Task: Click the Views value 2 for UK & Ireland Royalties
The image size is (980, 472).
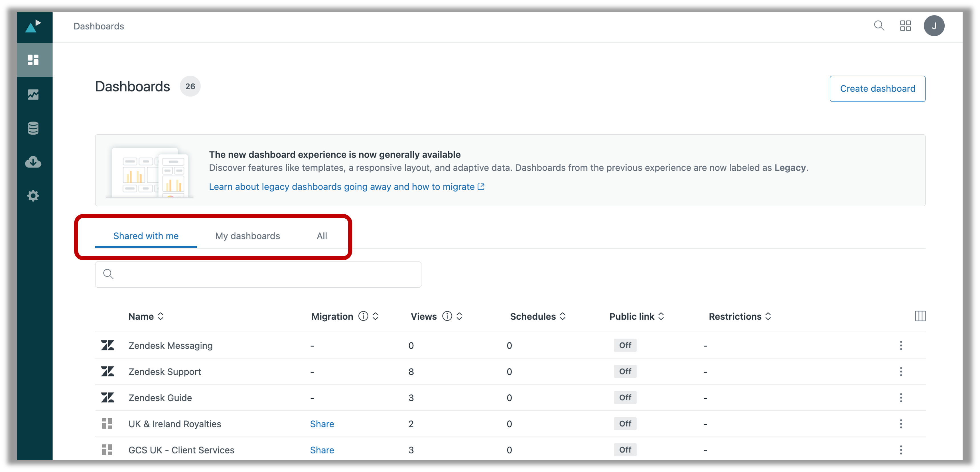Action: coord(411,424)
